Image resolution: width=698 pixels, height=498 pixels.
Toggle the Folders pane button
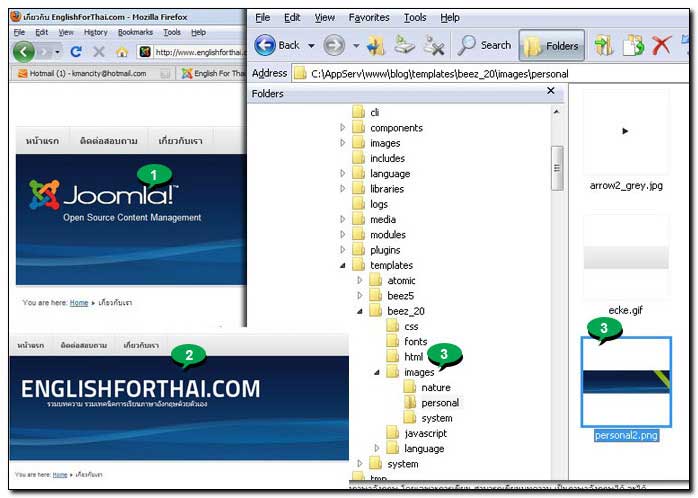pos(552,45)
